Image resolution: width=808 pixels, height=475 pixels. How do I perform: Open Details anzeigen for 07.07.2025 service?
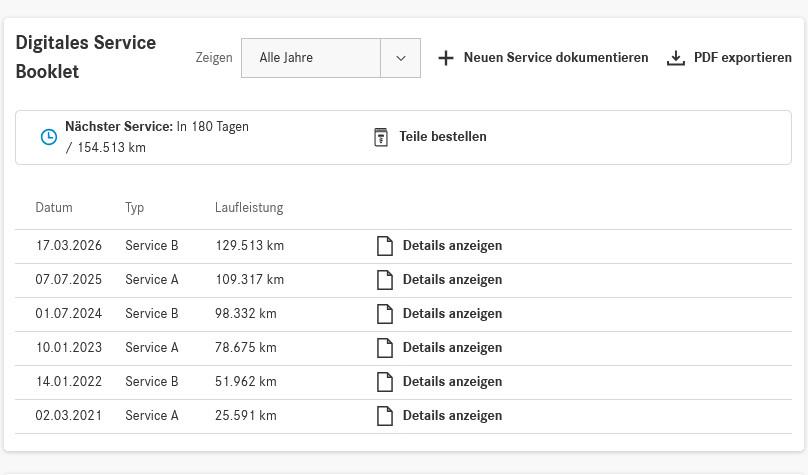coord(452,280)
